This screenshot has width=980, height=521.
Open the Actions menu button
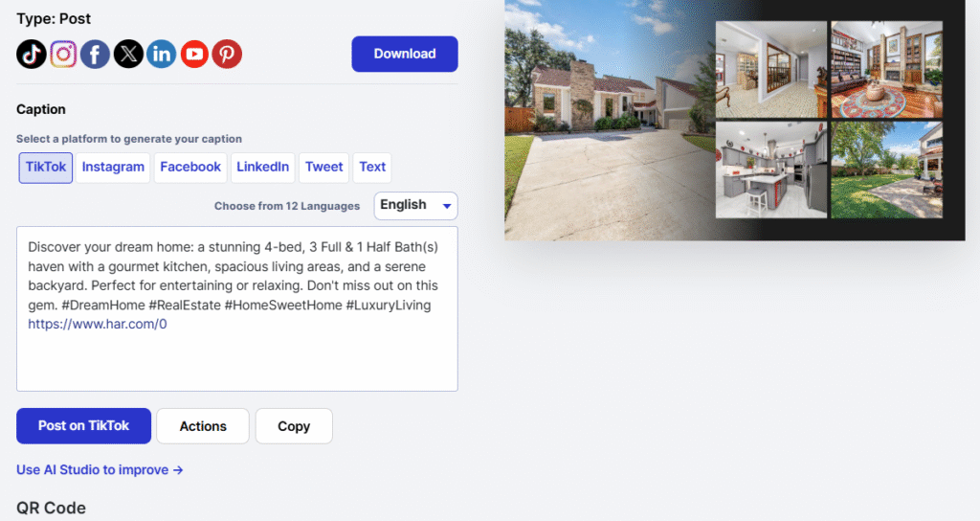pyautogui.click(x=203, y=426)
